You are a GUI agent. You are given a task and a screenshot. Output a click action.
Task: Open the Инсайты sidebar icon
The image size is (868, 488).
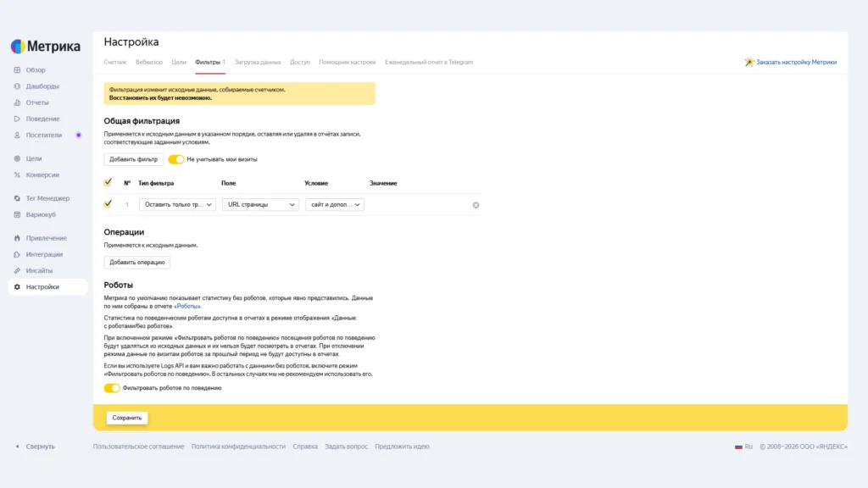click(17, 270)
